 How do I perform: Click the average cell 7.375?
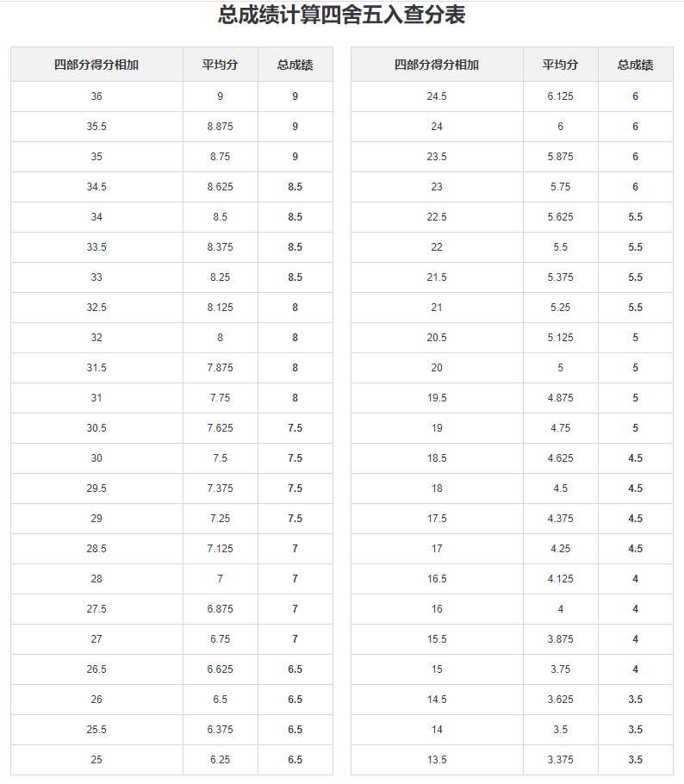coord(220,488)
